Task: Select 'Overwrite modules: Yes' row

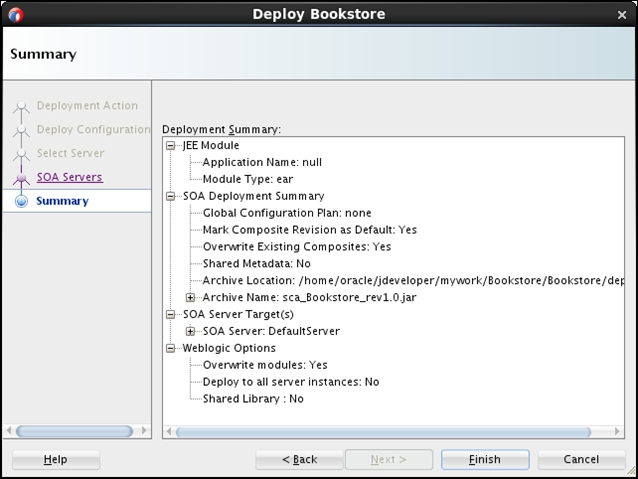Action: click(265, 365)
